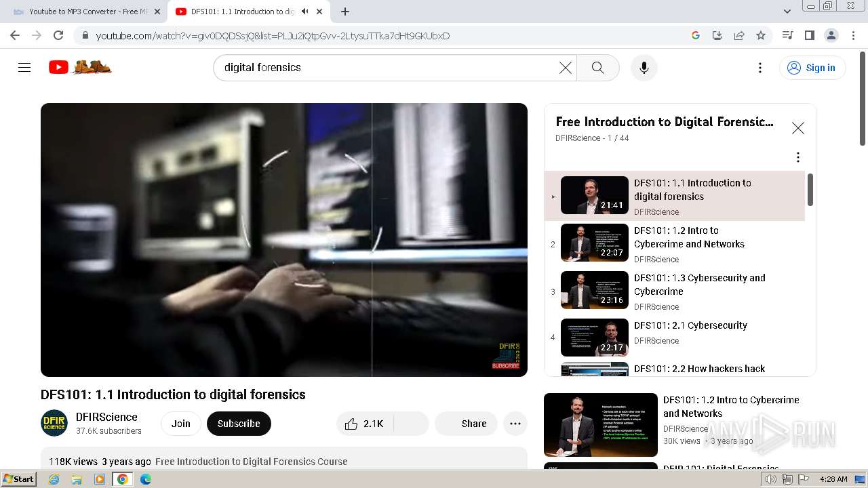Run search with magnifier button

click(597, 68)
